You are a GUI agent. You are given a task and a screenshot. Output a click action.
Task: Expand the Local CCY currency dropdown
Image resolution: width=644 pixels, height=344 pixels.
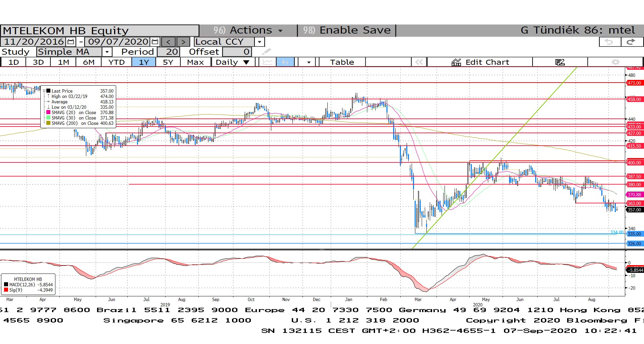pos(259,42)
